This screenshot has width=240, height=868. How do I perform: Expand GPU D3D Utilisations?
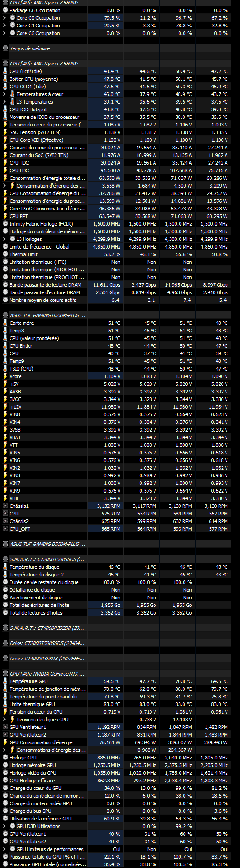tap(4, 826)
